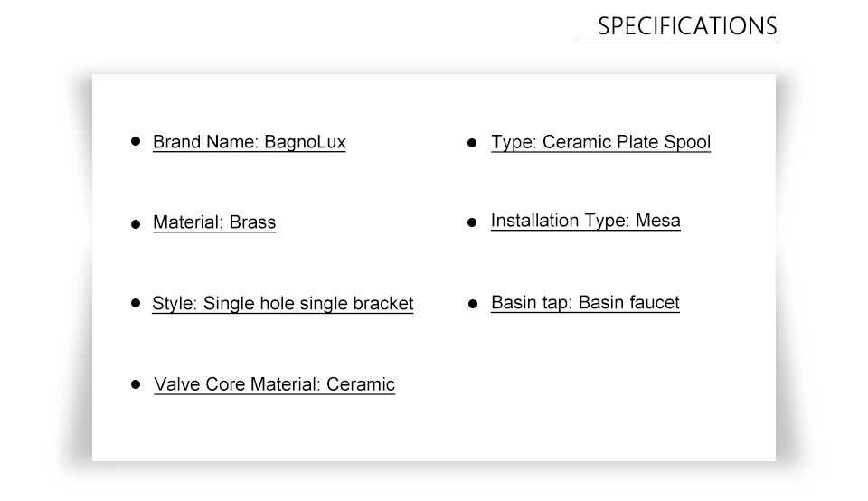Click the bullet beside Valve Core Material
This screenshot has width=868, height=501.
click(136, 384)
